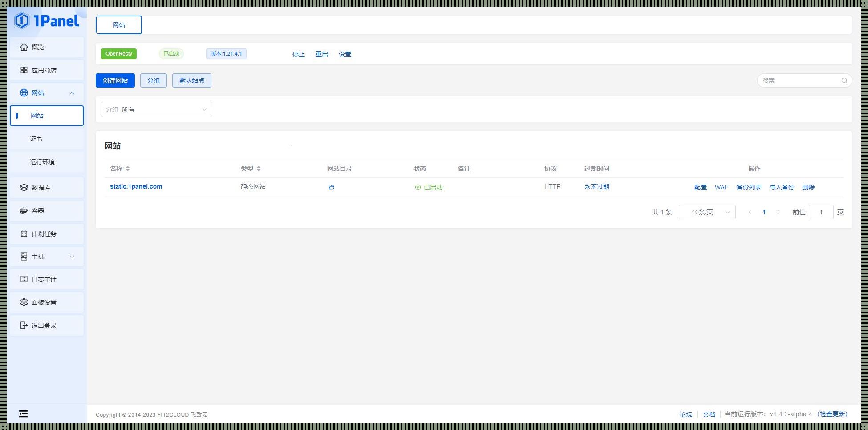
Task: Open OpenResty 设置 link
Action: 345,54
